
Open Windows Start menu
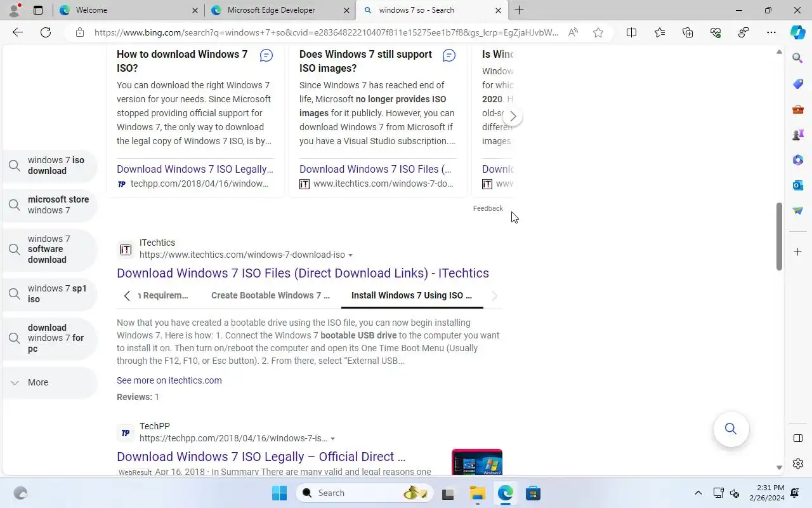[x=279, y=493]
